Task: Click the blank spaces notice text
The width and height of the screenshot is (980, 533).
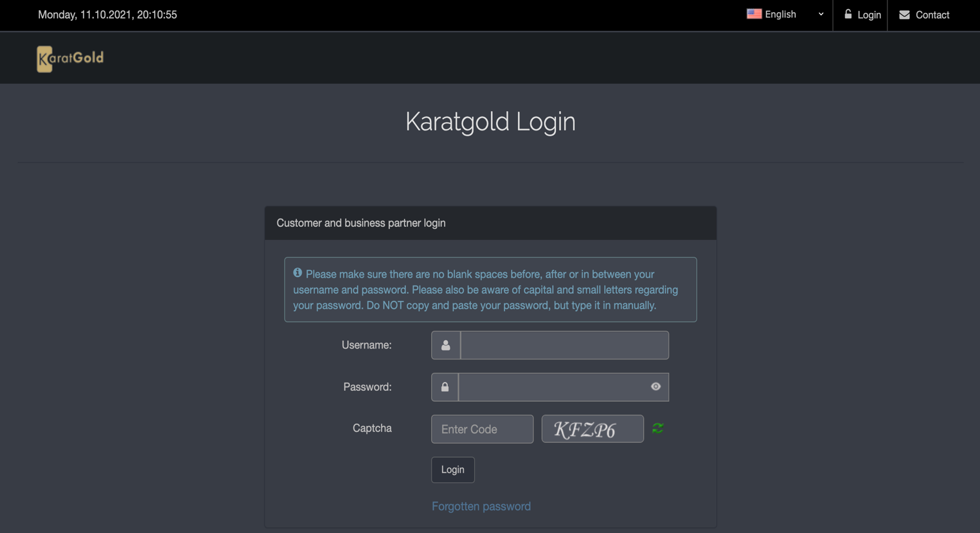Action: 486,289
